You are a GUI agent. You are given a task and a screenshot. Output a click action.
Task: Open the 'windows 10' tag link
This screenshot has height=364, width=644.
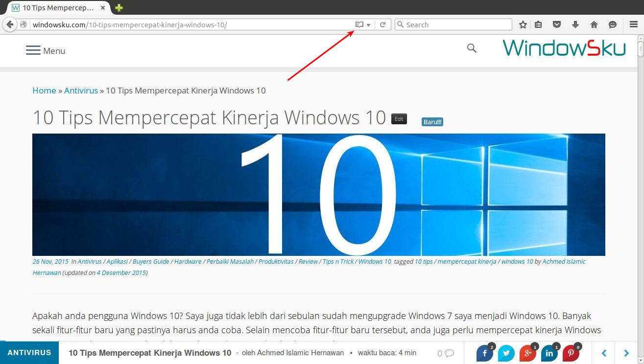(517, 261)
